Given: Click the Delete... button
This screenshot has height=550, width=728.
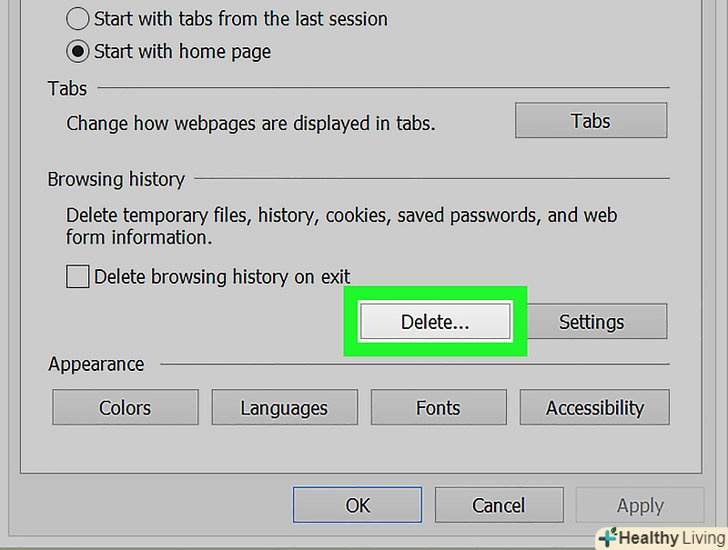Looking at the screenshot, I should 435,322.
